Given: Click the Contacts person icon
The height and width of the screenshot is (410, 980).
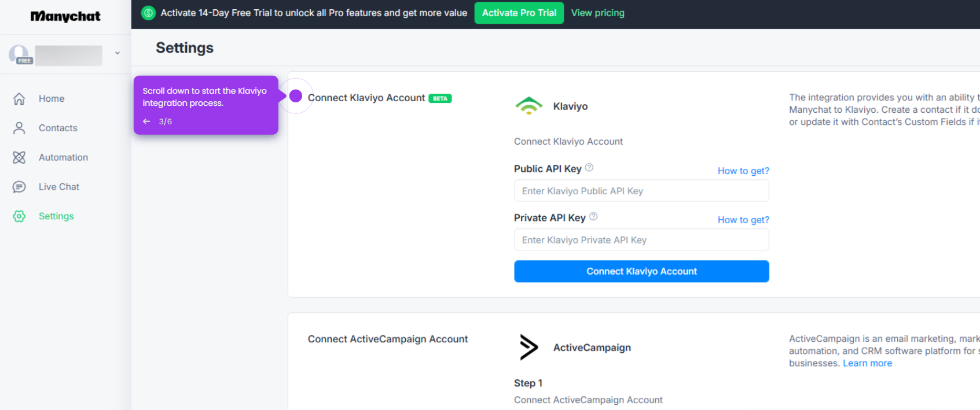Looking at the screenshot, I should coord(19,128).
